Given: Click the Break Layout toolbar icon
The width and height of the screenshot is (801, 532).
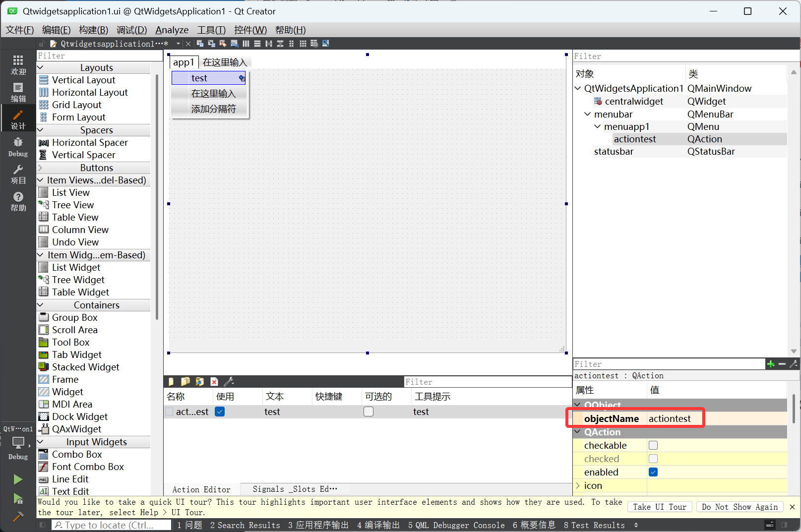Looking at the screenshot, I should (314, 44).
